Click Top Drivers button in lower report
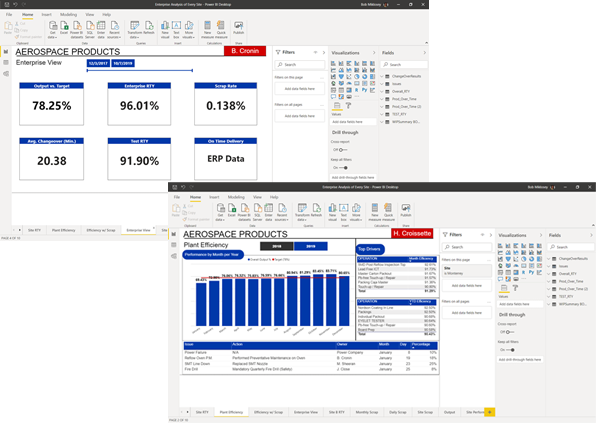 (369, 249)
